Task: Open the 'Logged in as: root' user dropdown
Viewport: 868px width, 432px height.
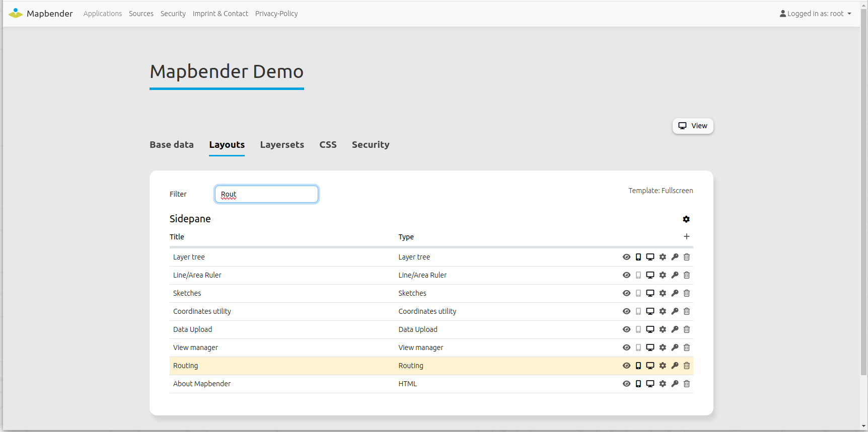Action: pos(816,14)
